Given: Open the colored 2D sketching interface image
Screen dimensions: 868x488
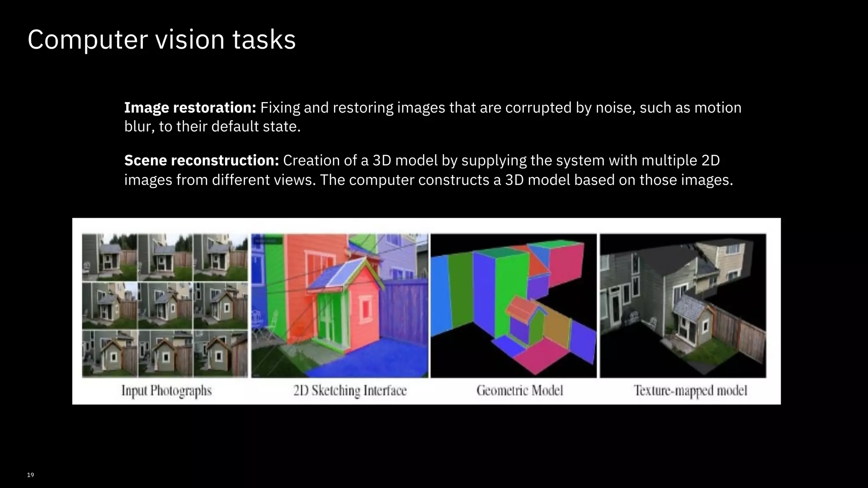Looking at the screenshot, I should pyautogui.click(x=339, y=305).
